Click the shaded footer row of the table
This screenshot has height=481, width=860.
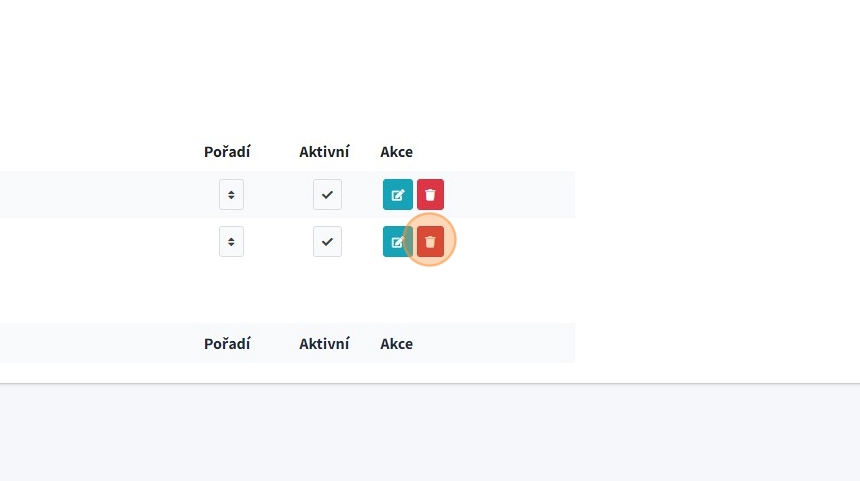coord(100,343)
